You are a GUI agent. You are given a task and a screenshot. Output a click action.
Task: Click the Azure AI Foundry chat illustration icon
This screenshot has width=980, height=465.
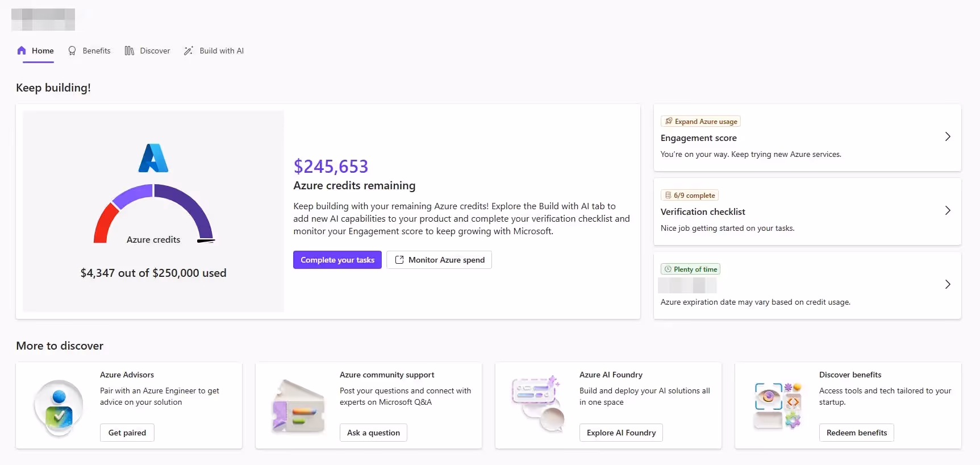(537, 405)
